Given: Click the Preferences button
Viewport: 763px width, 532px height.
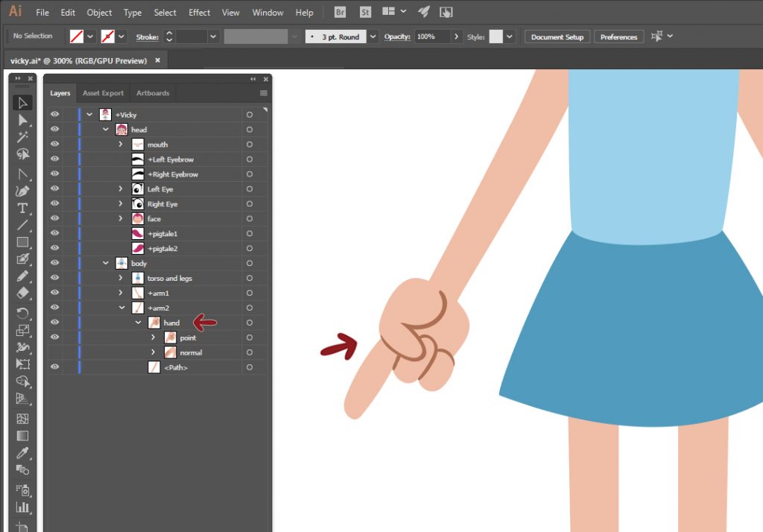Looking at the screenshot, I should click(x=618, y=37).
